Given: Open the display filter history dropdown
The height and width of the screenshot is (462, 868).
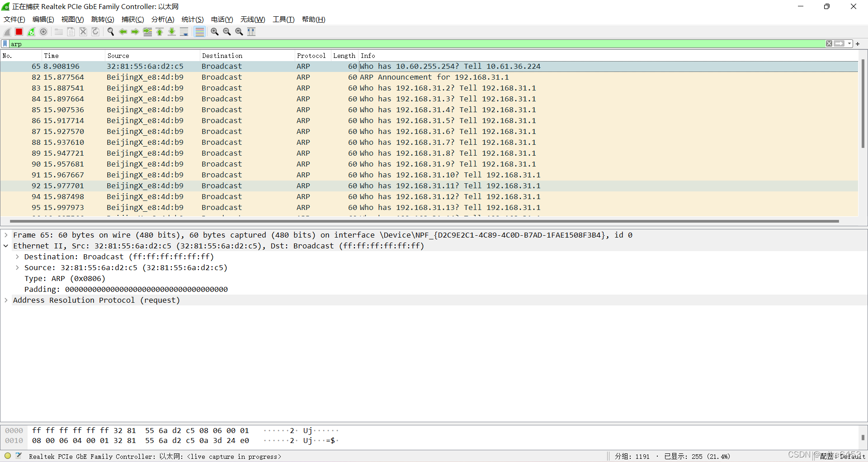Looking at the screenshot, I should (x=849, y=44).
